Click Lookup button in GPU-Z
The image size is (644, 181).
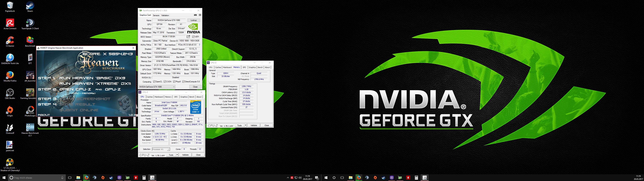[194, 20]
